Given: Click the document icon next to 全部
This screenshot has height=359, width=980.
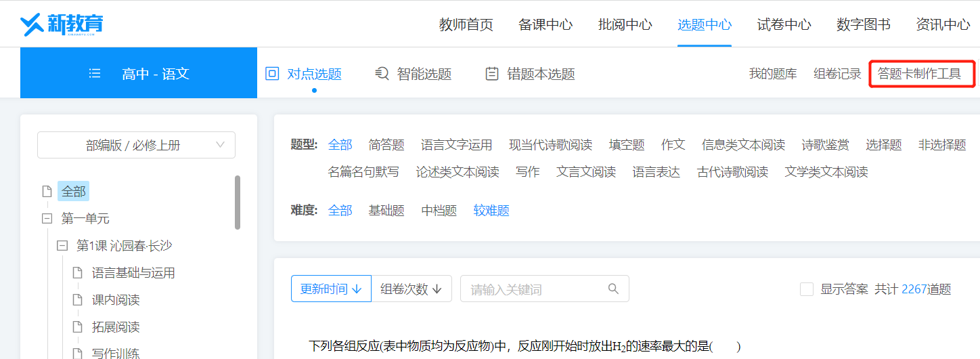Looking at the screenshot, I should click(x=47, y=191).
